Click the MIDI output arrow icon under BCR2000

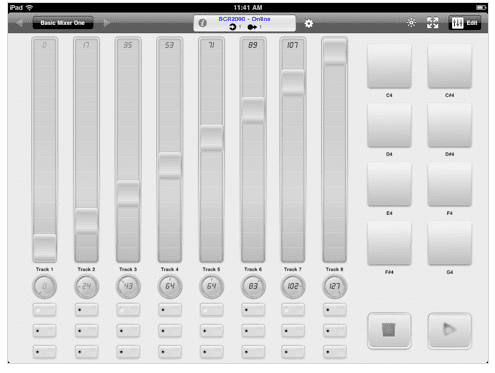(252, 27)
